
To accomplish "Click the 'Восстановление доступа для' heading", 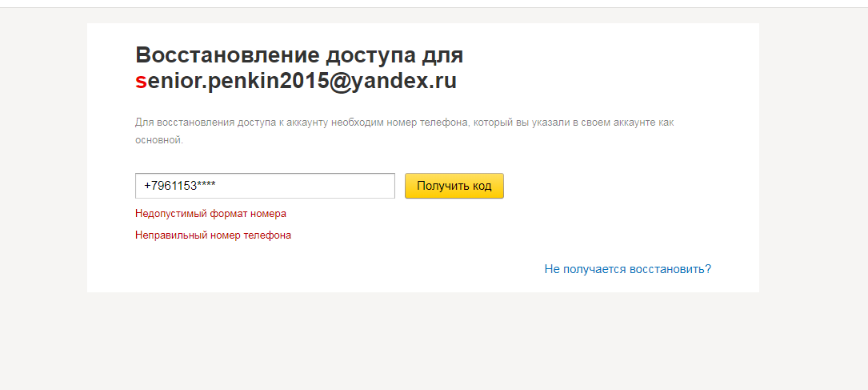I will point(299,55).
